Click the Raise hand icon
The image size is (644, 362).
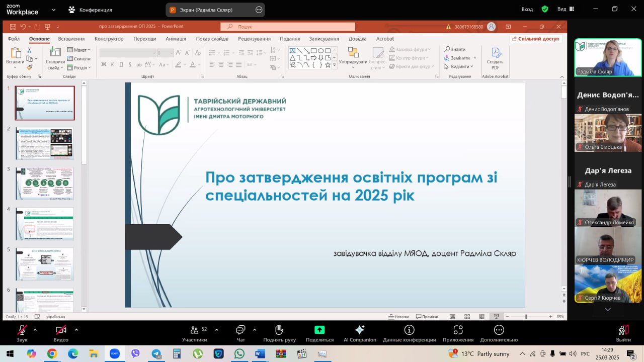pos(279,330)
